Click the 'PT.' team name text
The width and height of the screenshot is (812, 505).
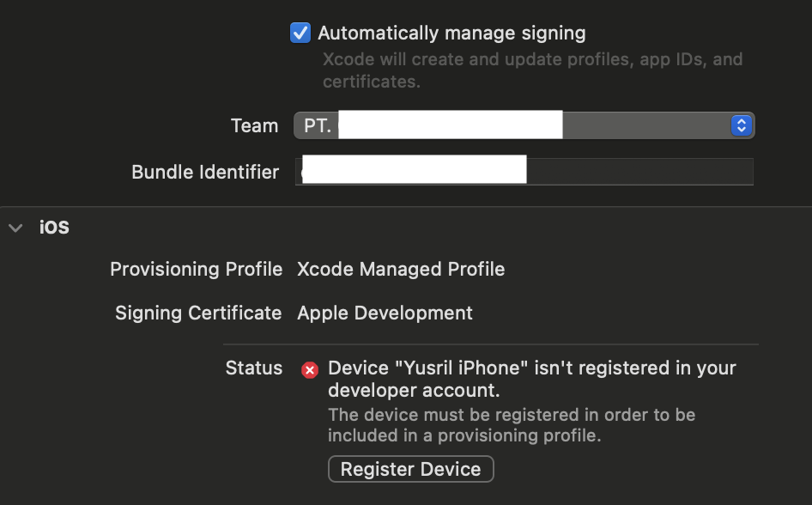318,125
